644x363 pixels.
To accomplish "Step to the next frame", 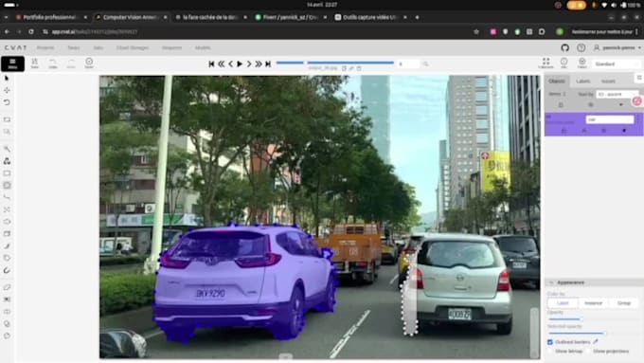I will 249,64.
